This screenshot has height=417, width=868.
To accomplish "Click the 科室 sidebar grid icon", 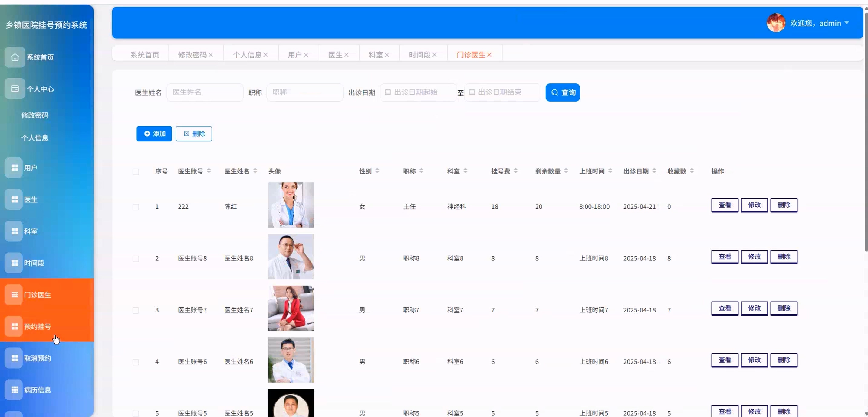I will (15, 231).
